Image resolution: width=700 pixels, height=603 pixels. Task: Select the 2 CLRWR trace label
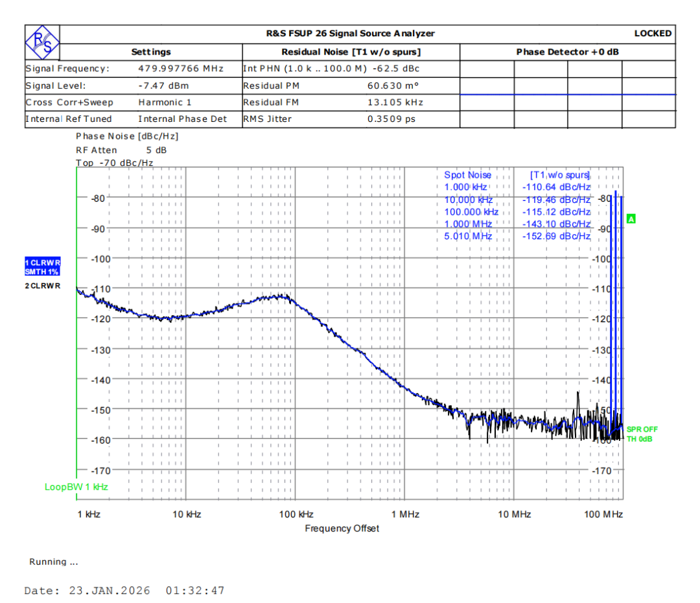click(42, 286)
